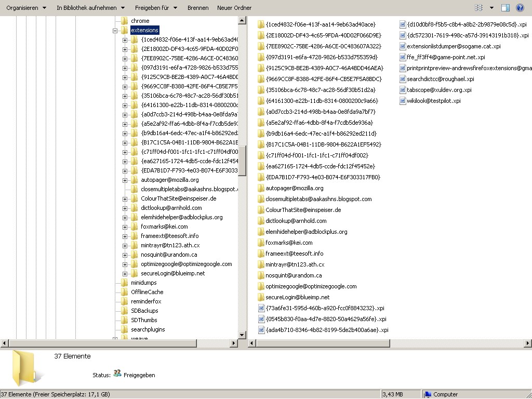Expand the {1ced4832-f06e tree node
Screen dimensions: 532x399
[x=125, y=40]
